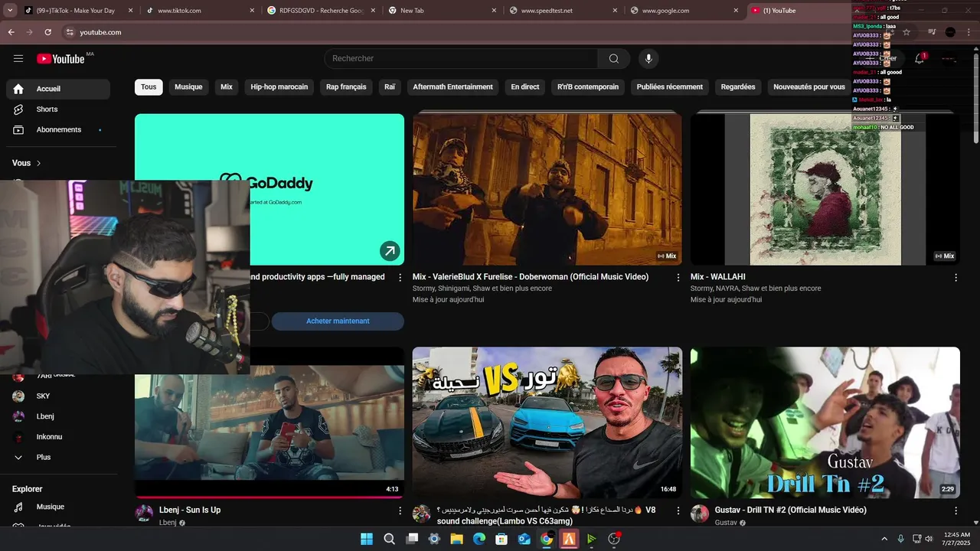
Task: Open Windows Start menu
Action: point(367,539)
